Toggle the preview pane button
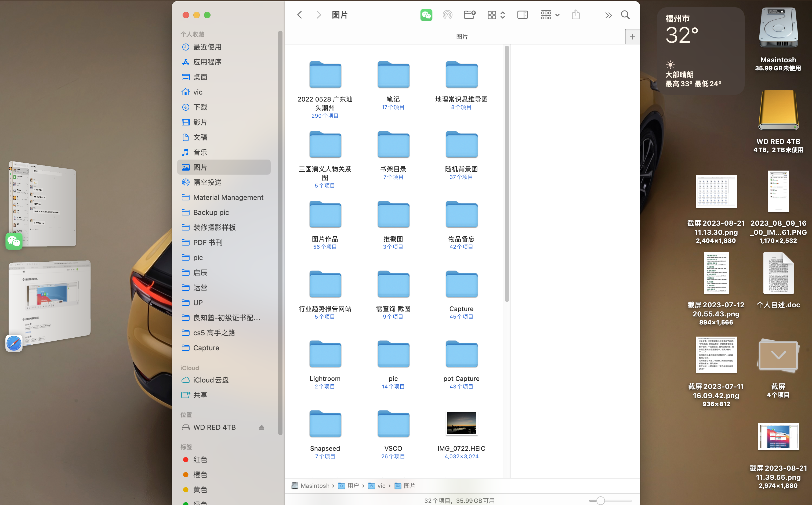Screen dimensions: 812x505 click(x=522, y=15)
